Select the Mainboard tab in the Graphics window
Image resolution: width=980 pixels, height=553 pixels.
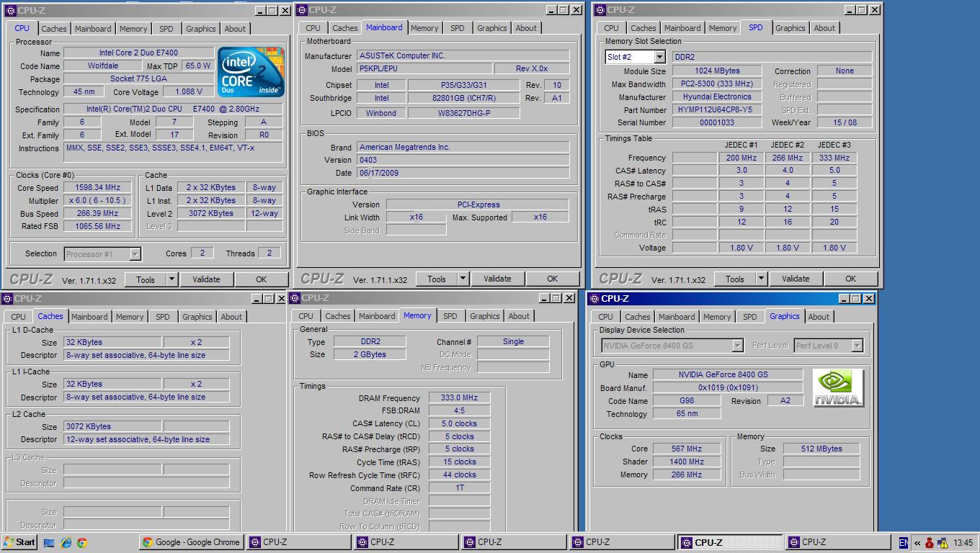coord(677,317)
